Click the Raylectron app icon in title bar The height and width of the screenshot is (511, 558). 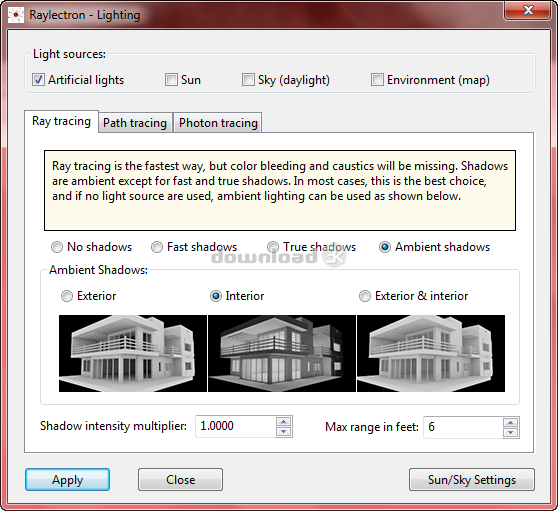(x=16, y=15)
